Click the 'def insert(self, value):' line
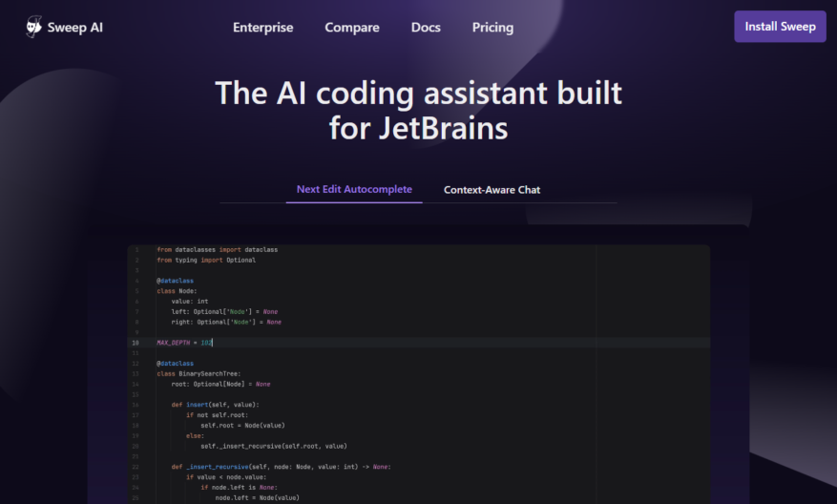 tap(215, 405)
